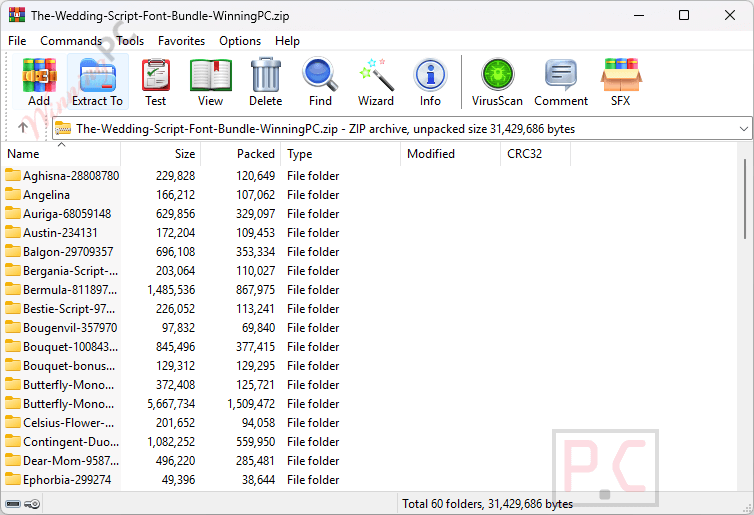Click the size value 166,212

(176, 195)
